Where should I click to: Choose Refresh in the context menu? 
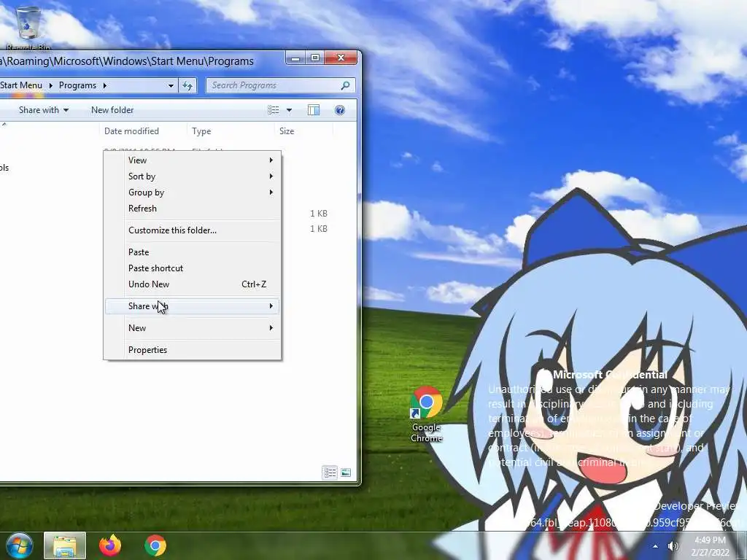pyautogui.click(x=192, y=208)
